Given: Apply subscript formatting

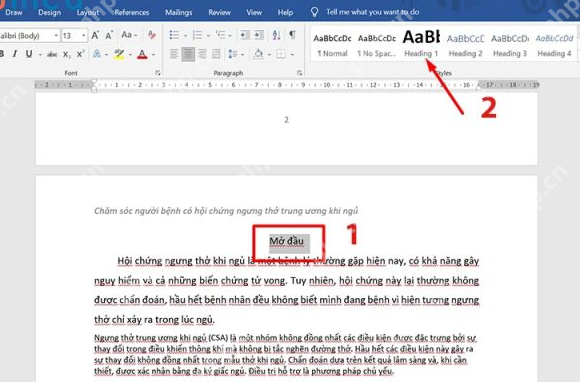Looking at the screenshot, I should click(x=66, y=54).
